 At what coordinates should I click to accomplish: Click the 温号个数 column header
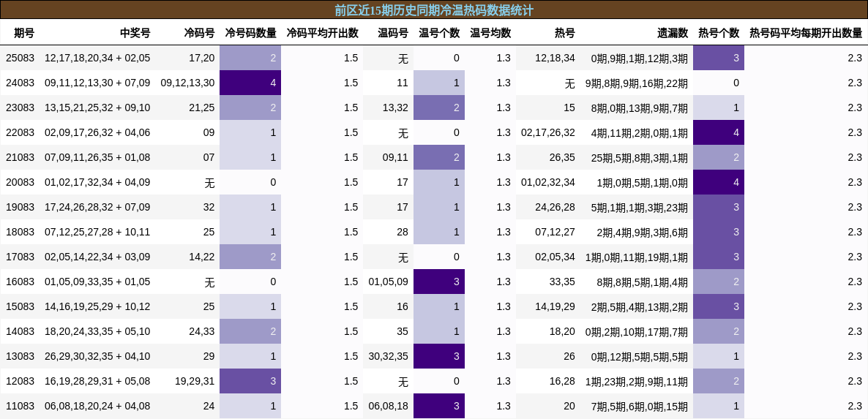tap(439, 33)
